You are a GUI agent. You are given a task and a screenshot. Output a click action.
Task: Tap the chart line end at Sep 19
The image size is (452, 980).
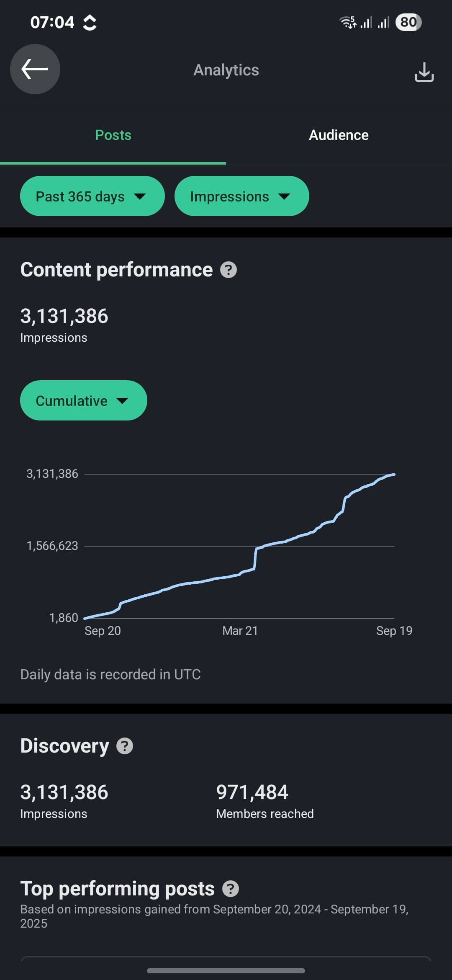tap(394, 475)
